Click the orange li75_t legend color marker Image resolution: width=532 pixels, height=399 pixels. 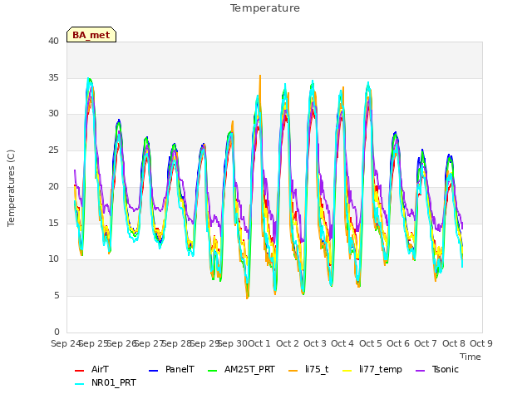pyautogui.click(x=293, y=370)
